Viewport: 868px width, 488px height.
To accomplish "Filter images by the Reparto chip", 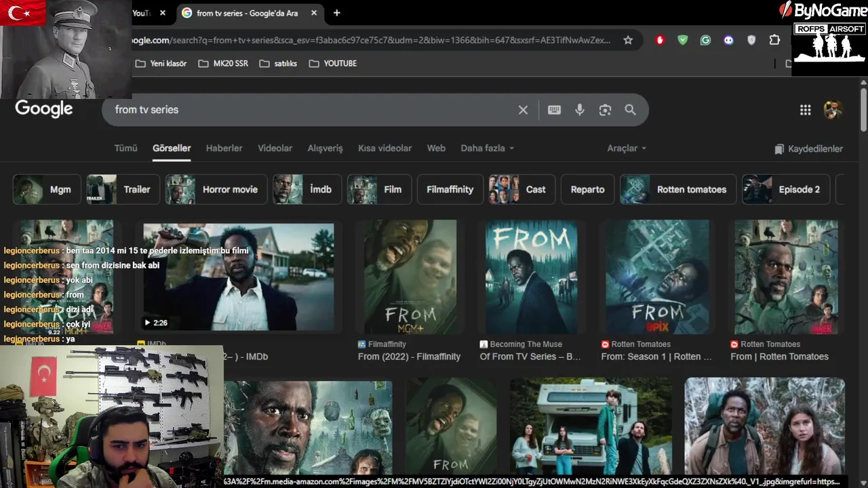I will (x=587, y=189).
